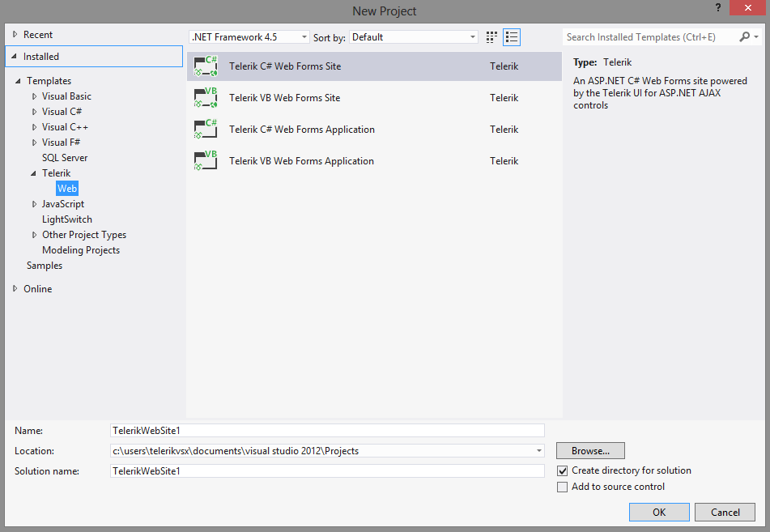Click the Browse... button

point(590,450)
